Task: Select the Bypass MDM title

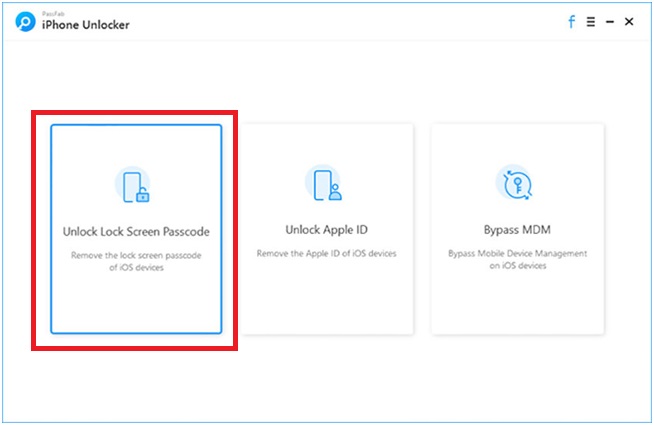Action: click(517, 230)
